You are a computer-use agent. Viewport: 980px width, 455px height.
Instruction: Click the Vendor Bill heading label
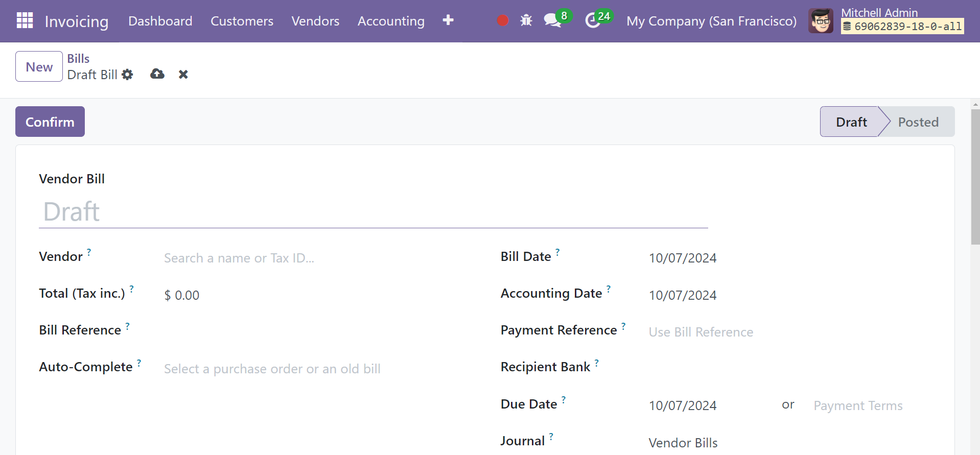tap(72, 179)
